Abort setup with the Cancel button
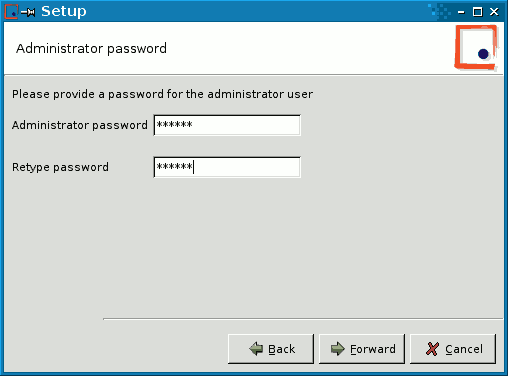 click(453, 349)
